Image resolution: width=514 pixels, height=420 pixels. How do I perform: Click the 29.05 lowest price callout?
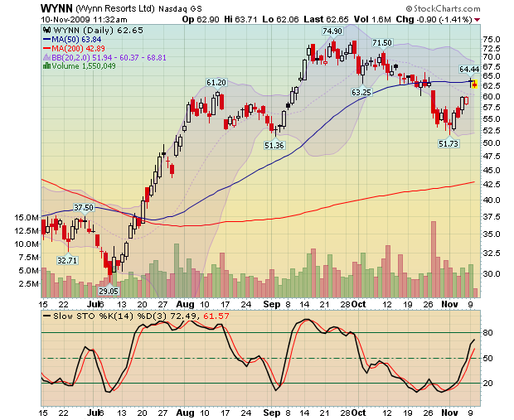(109, 291)
